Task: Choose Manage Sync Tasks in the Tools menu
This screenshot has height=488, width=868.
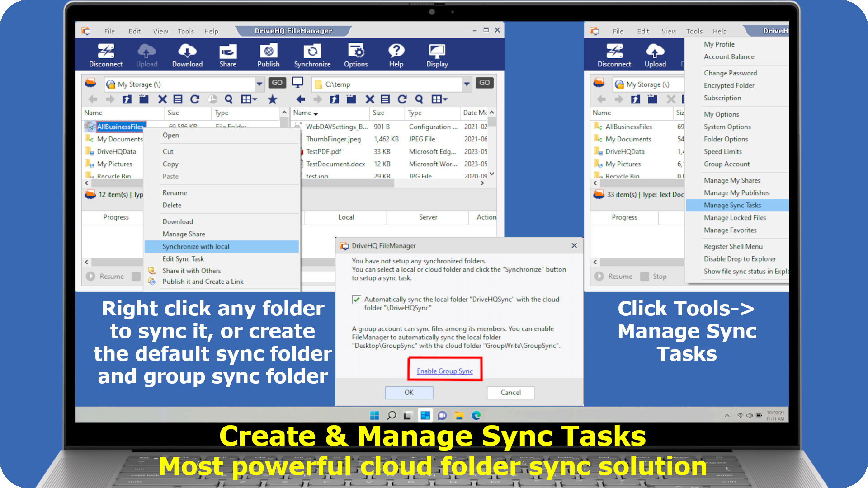Action: coord(732,205)
